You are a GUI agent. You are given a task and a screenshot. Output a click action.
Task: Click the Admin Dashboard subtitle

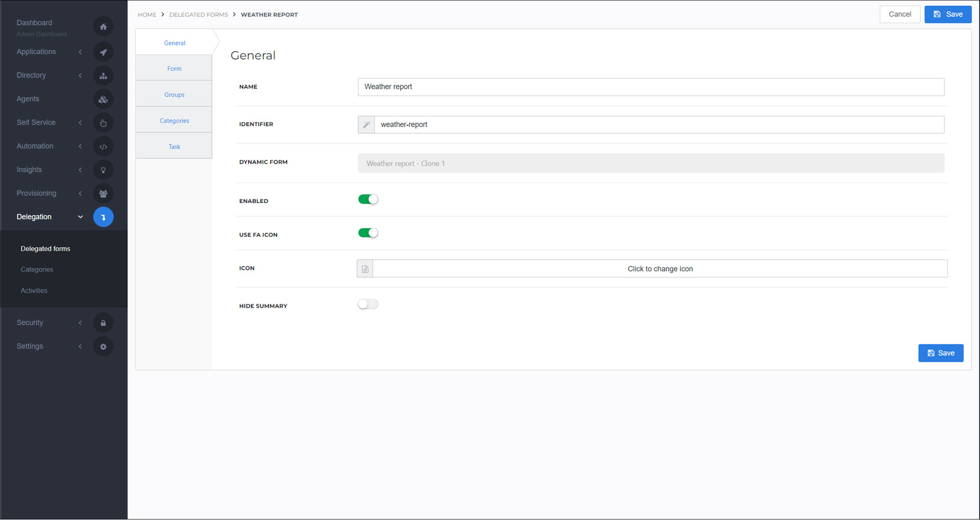coord(41,34)
